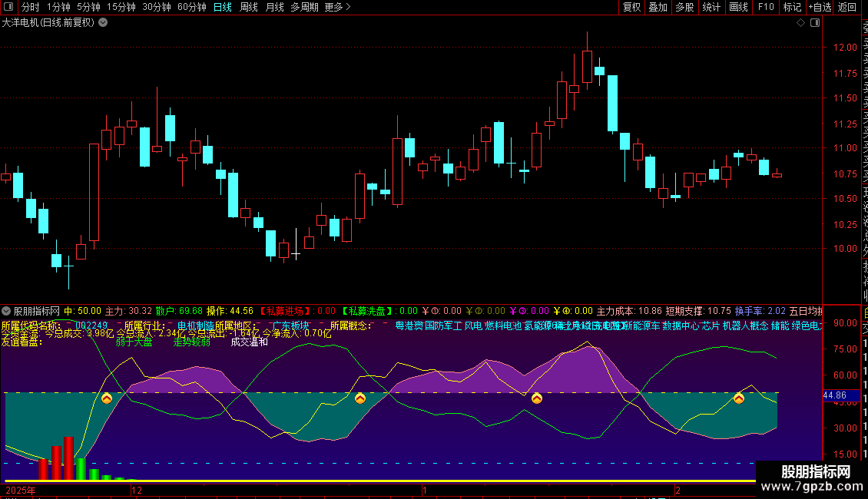The image size is (868, 499).
Task: Click the 复权 adjustment button
Action: [631, 7]
